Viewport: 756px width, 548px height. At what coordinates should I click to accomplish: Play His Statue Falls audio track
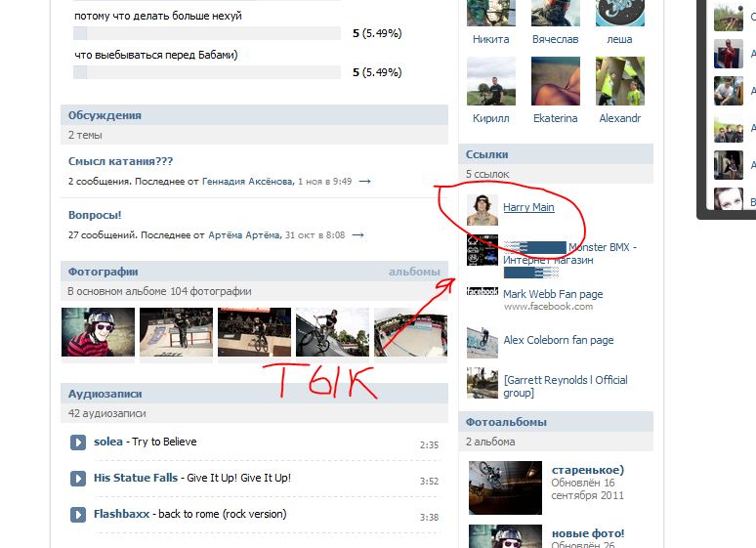(77, 479)
